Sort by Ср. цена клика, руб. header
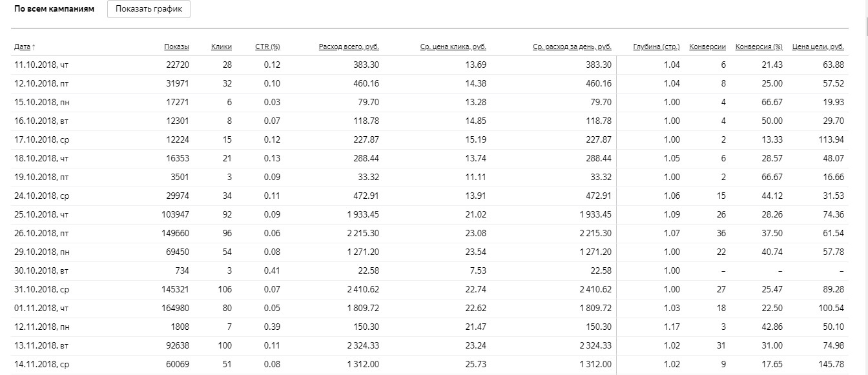 coord(451,47)
